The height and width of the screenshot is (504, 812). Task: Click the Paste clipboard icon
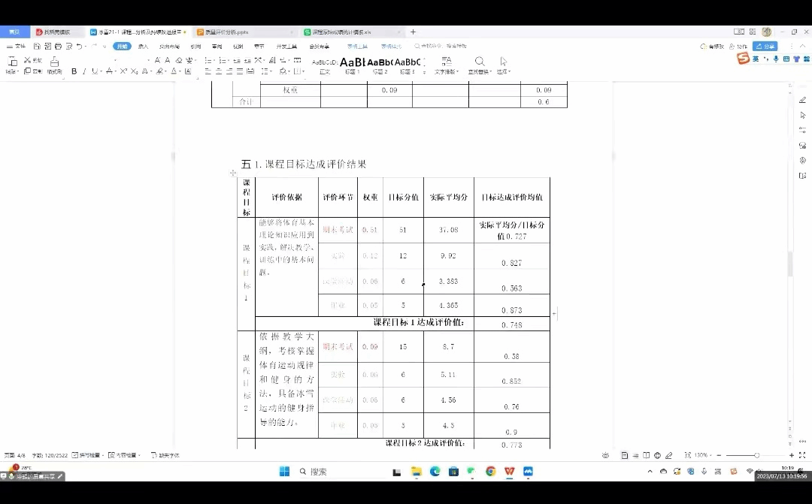tap(12, 62)
